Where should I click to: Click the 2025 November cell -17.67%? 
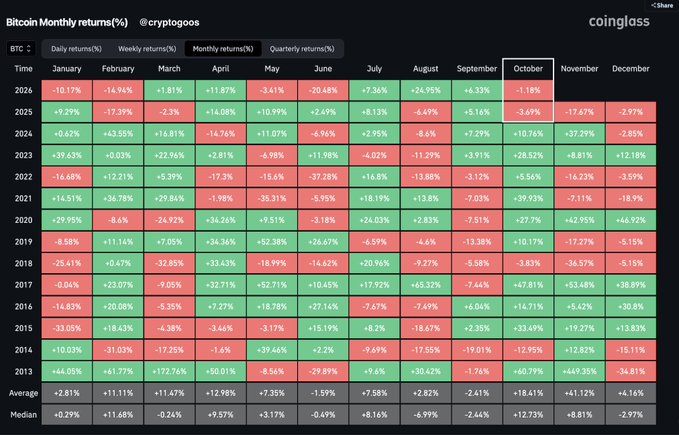(579, 112)
